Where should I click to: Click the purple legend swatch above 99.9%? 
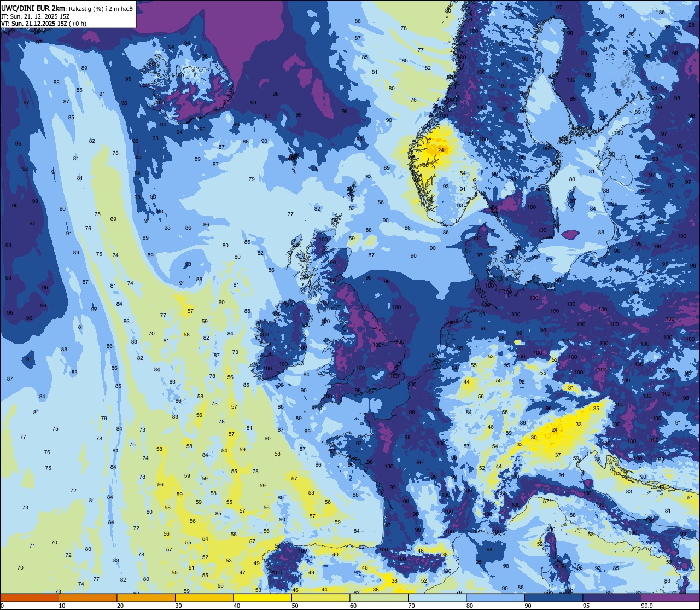670,597
